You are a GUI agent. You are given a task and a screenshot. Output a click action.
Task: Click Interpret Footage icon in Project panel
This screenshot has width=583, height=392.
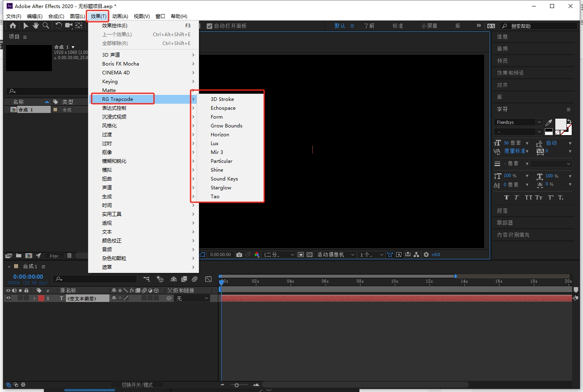(8, 256)
